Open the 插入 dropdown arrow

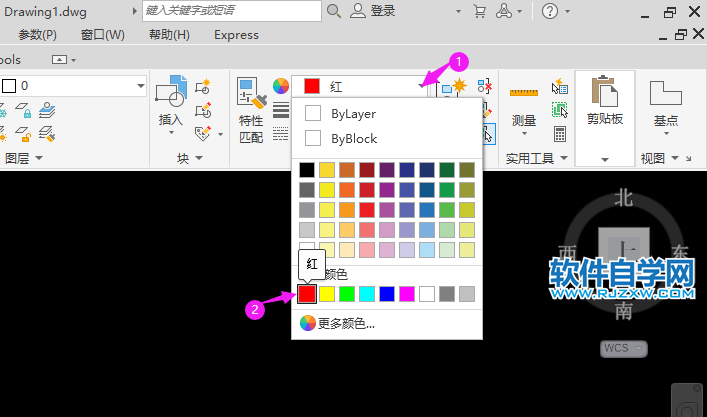171,133
